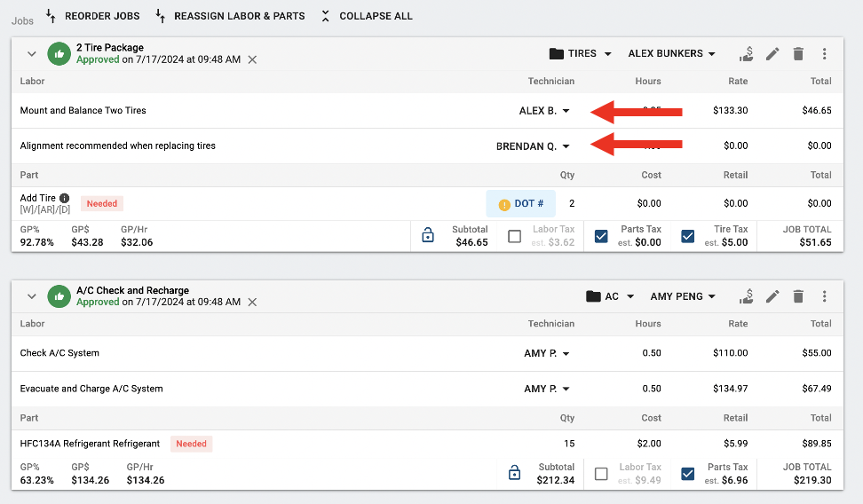863x504 pixels.
Task: Open the AC category dropdown
Action: tap(610, 296)
